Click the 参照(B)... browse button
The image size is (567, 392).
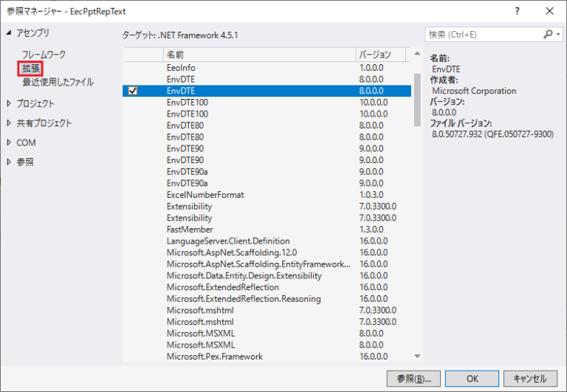413,379
